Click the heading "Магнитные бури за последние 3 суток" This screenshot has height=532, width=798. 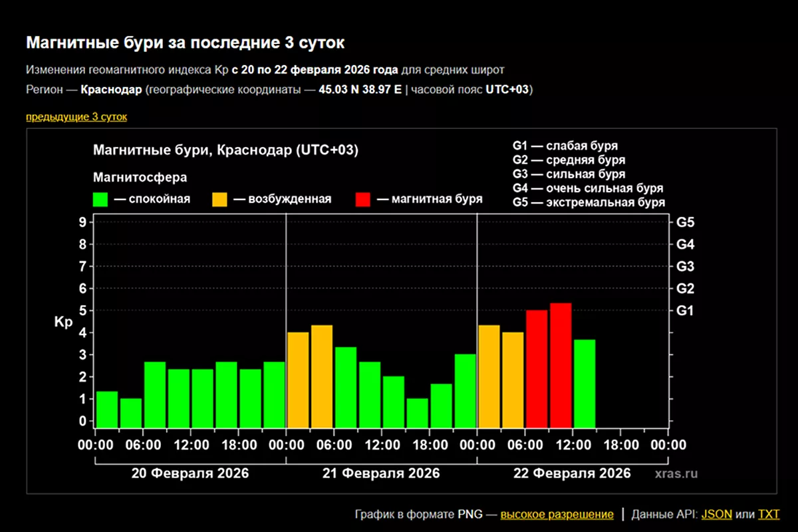click(186, 43)
